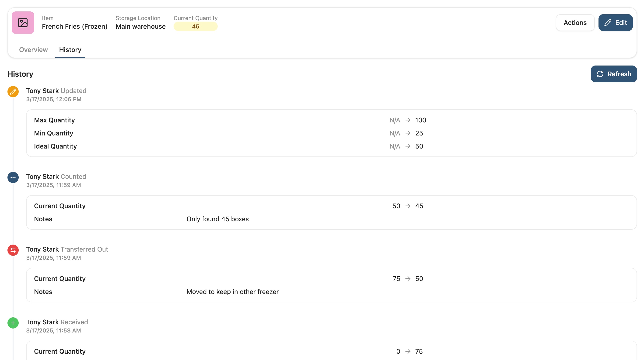
Task: Click the Tony Stark Transferred Out heading
Action: (67, 249)
